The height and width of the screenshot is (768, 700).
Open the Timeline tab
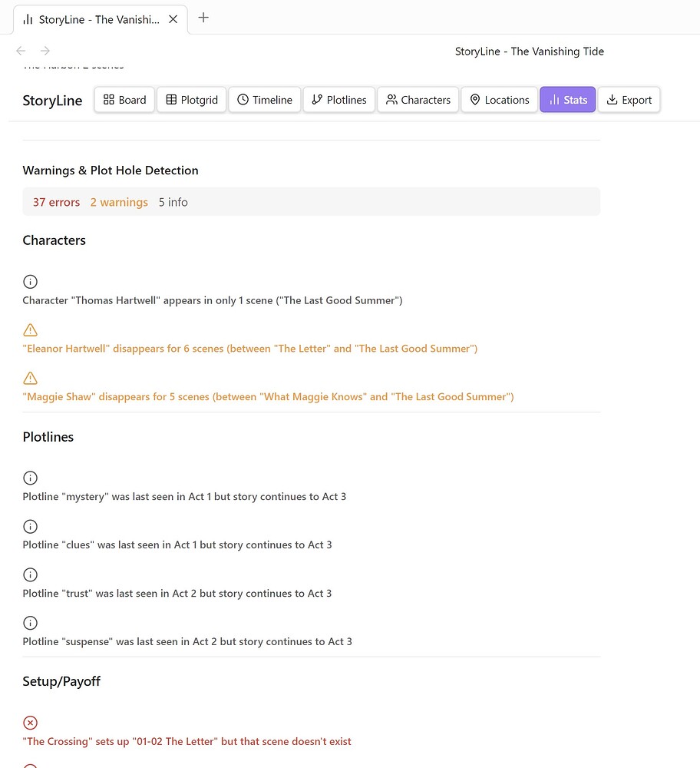coord(264,99)
